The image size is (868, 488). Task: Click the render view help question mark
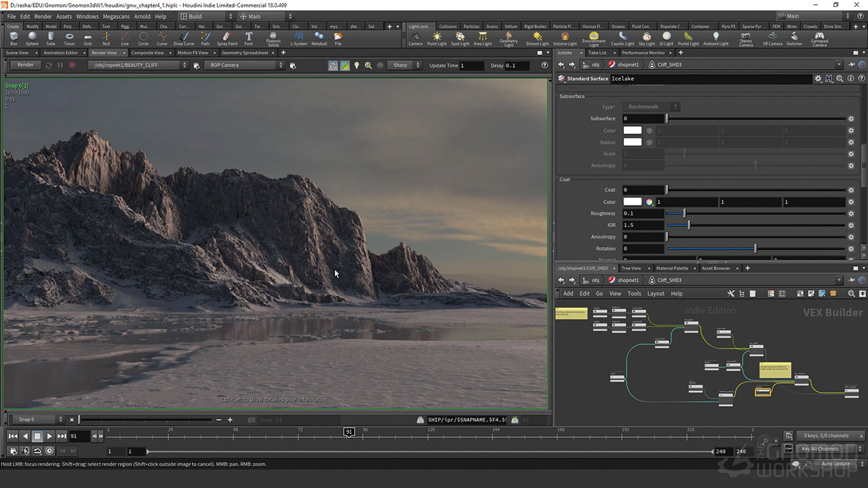pos(545,65)
